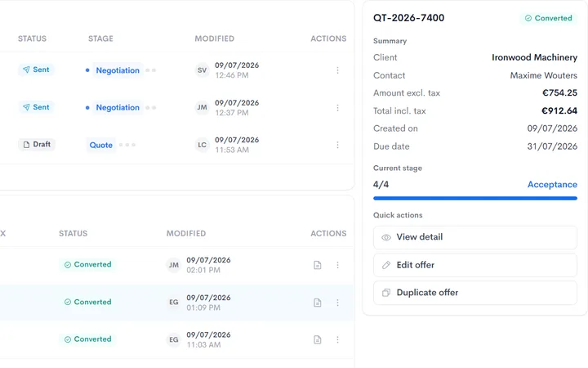Click the 12:46 PM modified time
Screen dimensions: 588x368
coord(232,75)
